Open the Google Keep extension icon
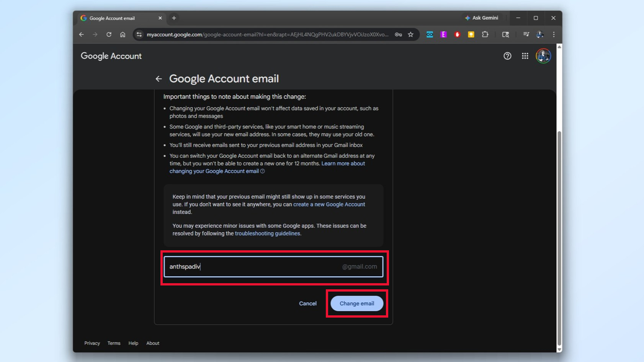Screen dimensions: 644x362 click(471, 34)
